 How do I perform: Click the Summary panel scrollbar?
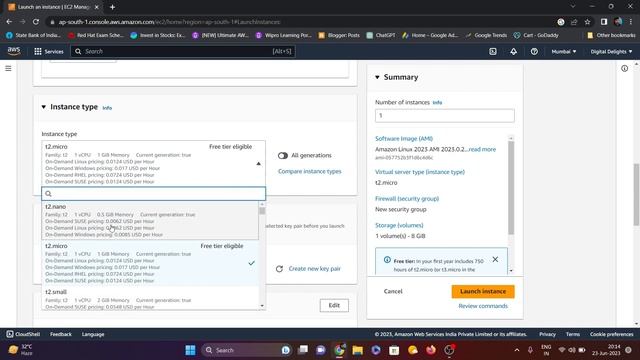pyautogui.click(x=511, y=188)
